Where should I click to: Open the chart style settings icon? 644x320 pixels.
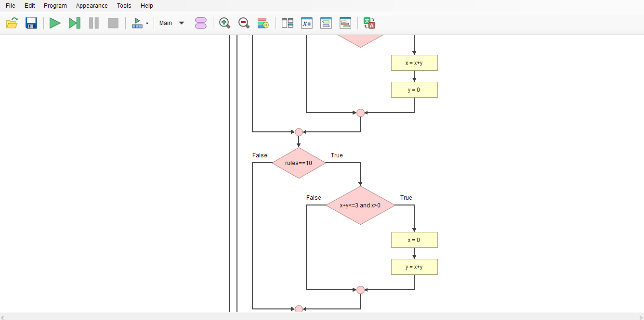point(263,23)
